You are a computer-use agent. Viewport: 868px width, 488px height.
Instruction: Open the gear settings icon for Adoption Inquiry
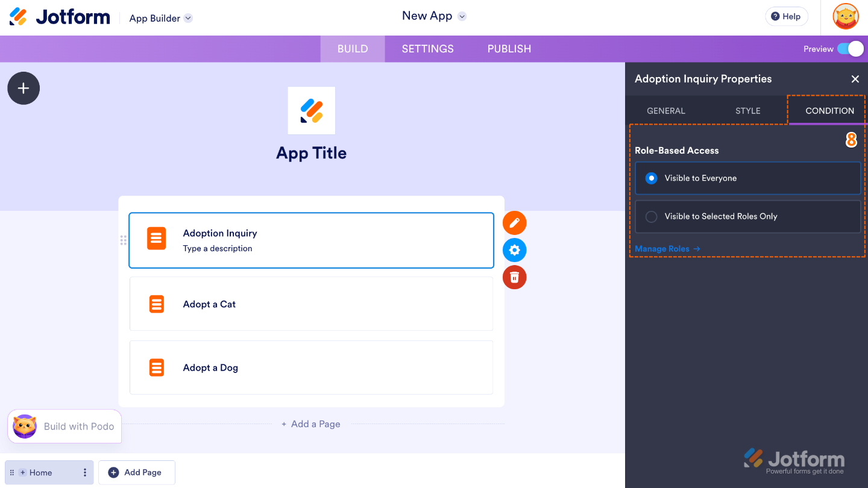(x=514, y=249)
